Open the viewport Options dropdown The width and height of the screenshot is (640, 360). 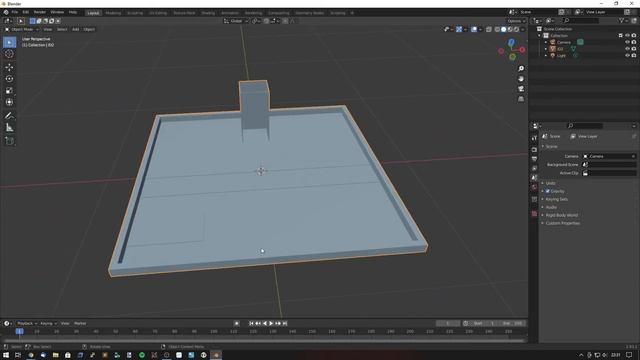[x=516, y=21]
